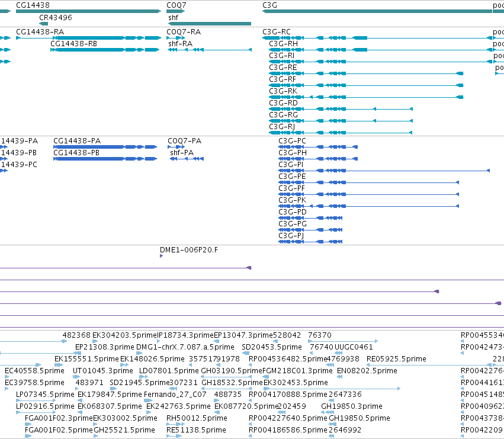Select transcript shf-RA label

click(180, 44)
